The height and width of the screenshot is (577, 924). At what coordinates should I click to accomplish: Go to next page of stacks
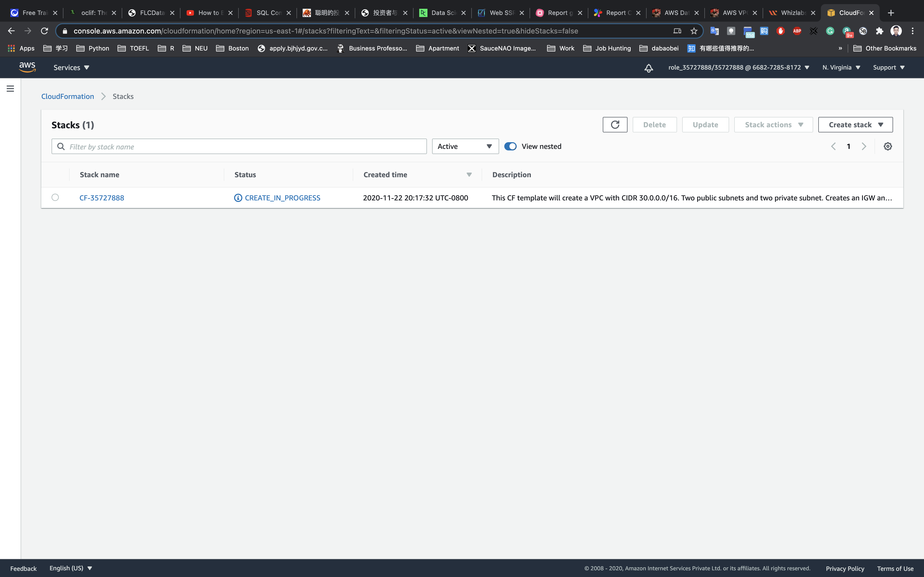point(864,147)
